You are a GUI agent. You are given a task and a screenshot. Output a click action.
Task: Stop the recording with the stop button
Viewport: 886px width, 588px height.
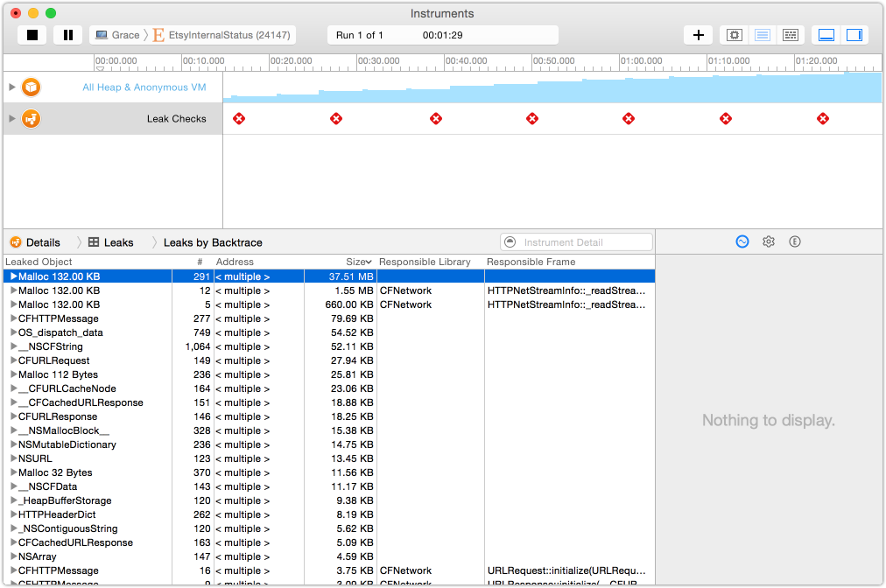tap(32, 35)
